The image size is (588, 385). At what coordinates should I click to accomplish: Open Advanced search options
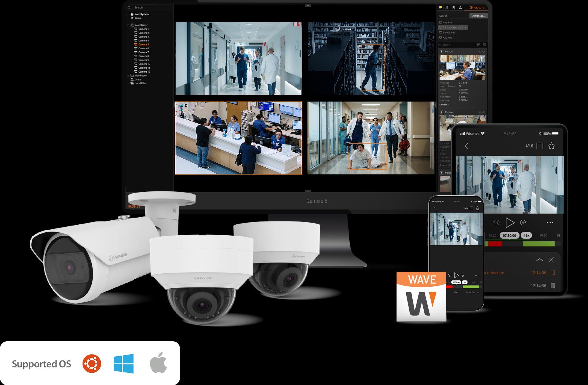[x=478, y=16]
